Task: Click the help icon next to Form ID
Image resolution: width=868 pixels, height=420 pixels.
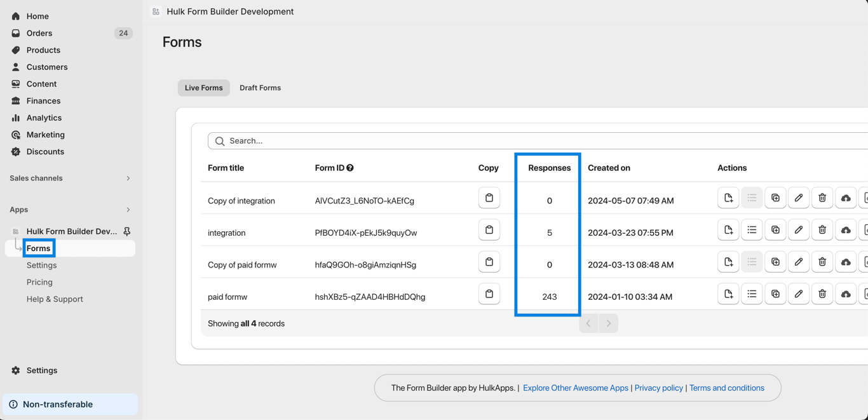Action: 350,168
